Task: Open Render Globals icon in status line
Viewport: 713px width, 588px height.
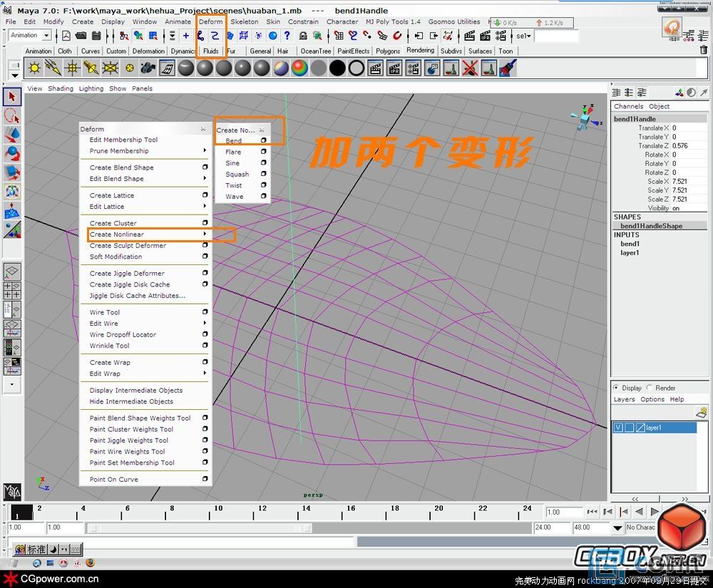Action: tap(501, 36)
